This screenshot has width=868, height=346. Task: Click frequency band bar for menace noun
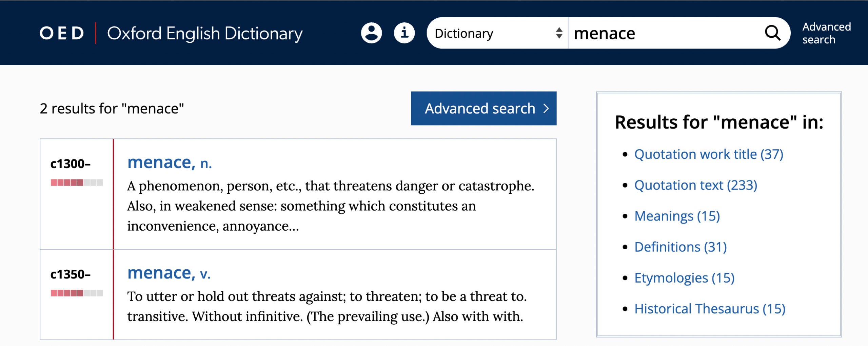77,182
